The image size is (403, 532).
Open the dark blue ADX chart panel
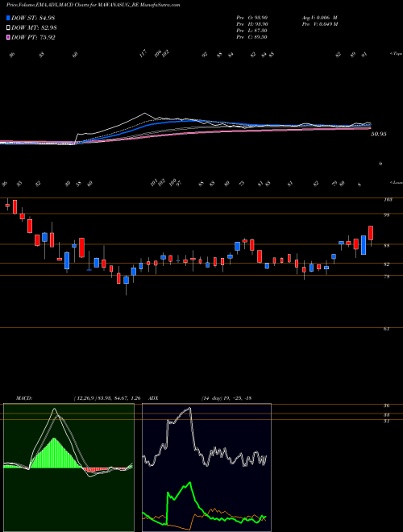tap(206, 468)
